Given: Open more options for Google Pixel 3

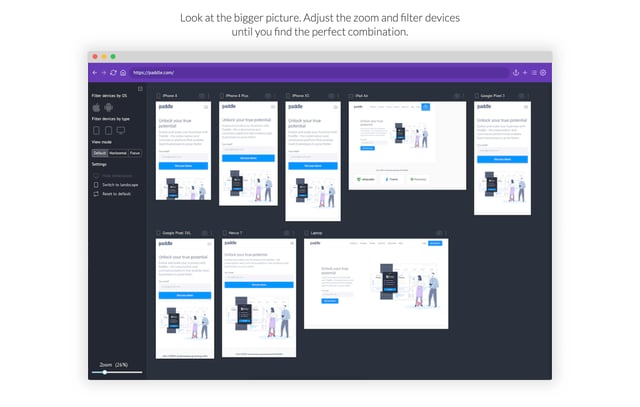Looking at the screenshot, I should pyautogui.click(x=529, y=96).
